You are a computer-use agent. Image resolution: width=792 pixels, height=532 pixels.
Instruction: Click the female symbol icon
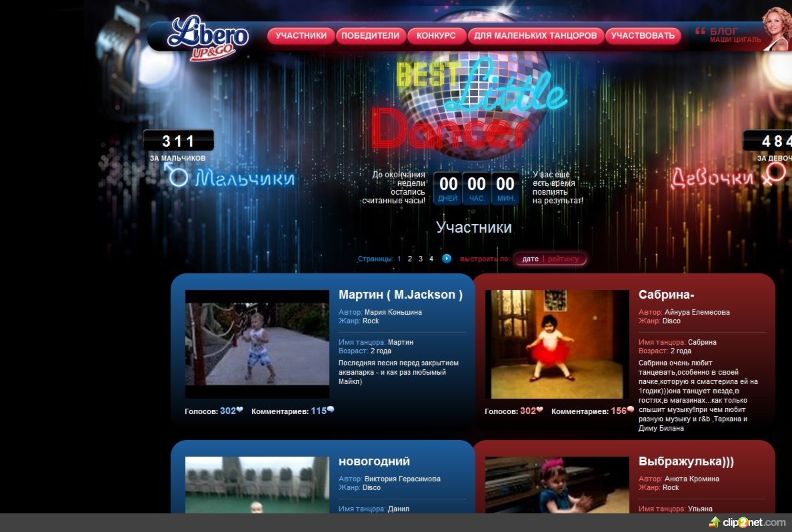pos(775,174)
